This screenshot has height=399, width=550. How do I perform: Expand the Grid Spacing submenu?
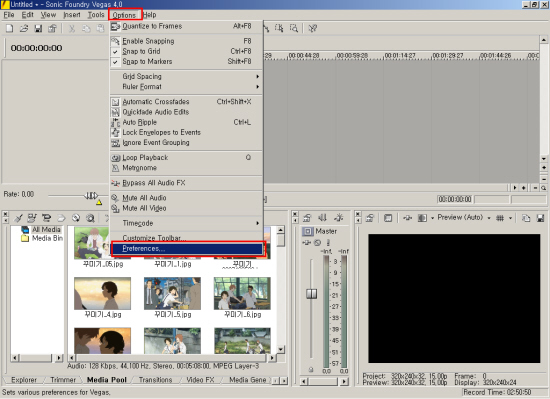pos(186,76)
